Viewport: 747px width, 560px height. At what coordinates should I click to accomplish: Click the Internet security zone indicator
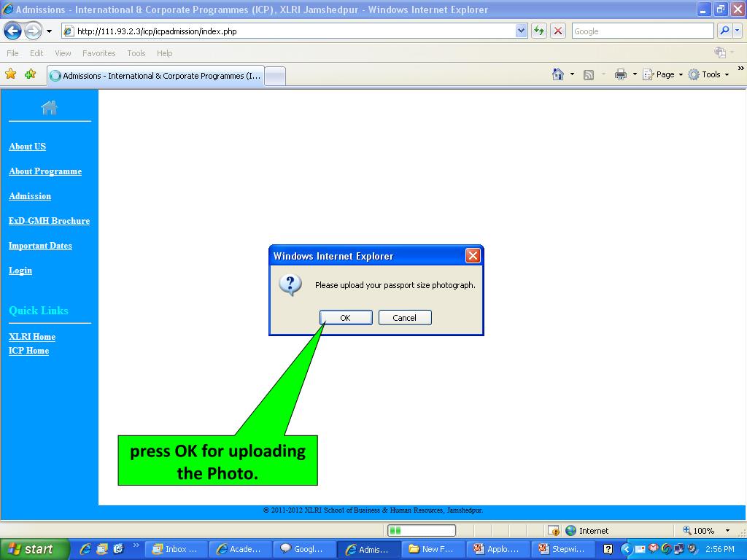(587, 531)
